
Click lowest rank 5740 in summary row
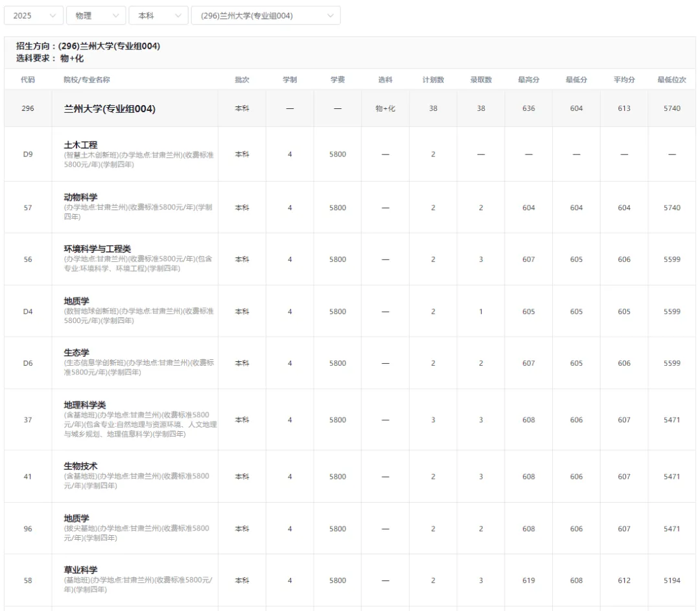point(672,108)
